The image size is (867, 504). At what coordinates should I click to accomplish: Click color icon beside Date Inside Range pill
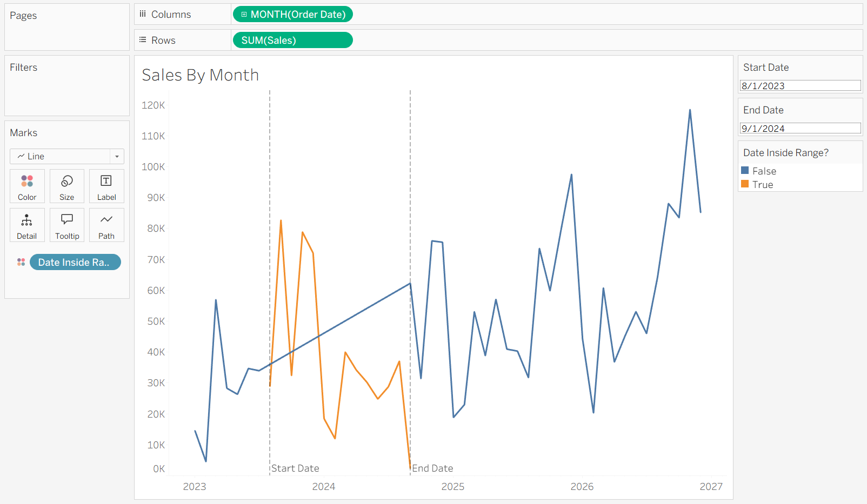(x=21, y=262)
